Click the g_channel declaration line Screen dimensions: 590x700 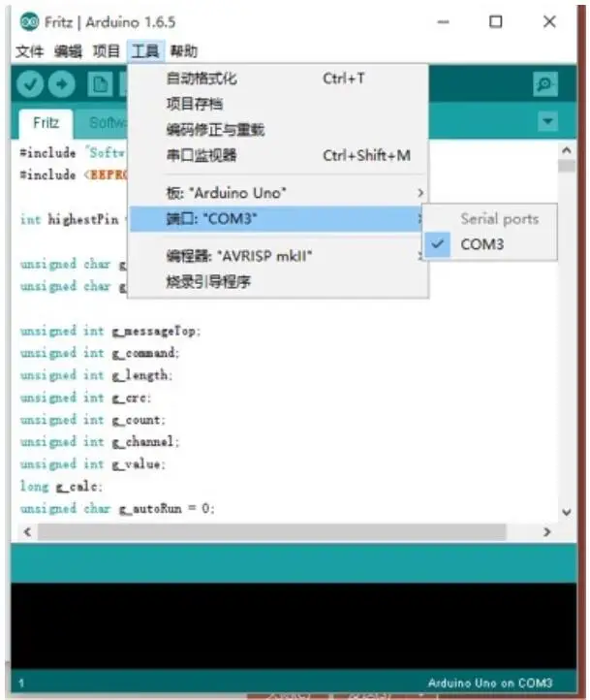(x=100, y=441)
